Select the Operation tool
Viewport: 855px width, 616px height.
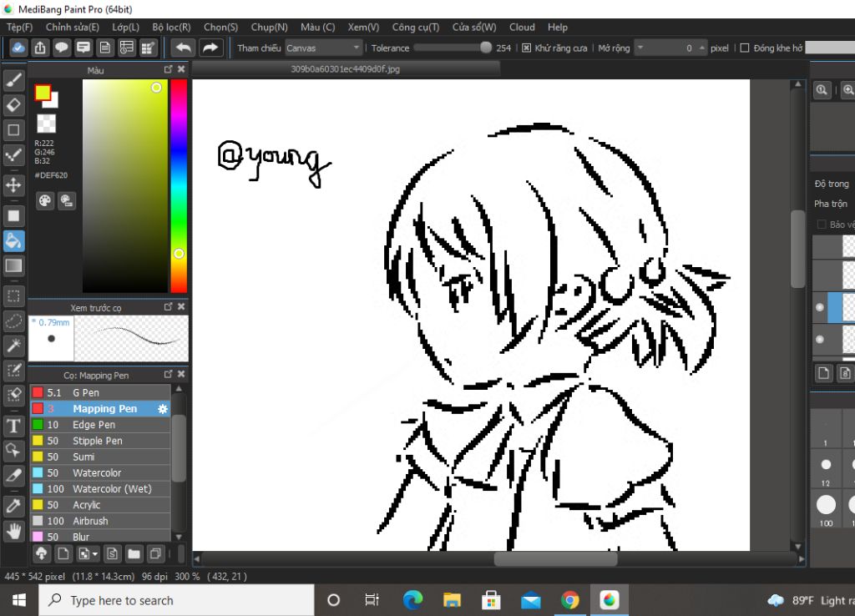[13, 450]
